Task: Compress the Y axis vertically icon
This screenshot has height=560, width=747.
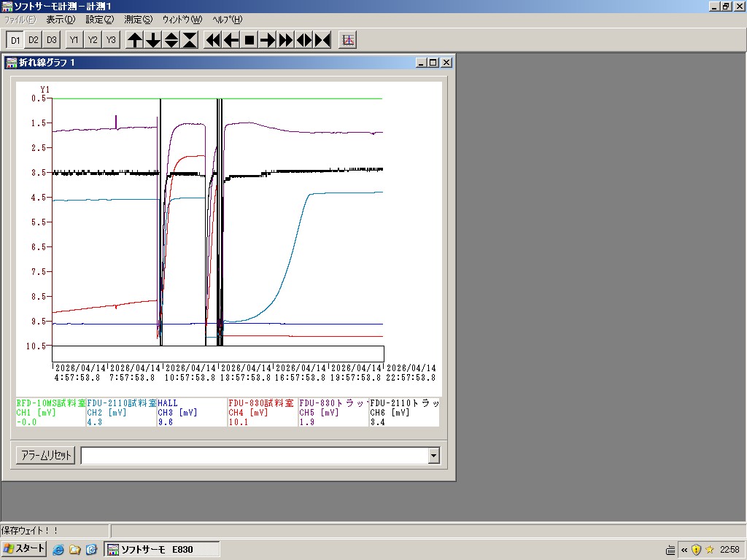Action: pyautogui.click(x=190, y=40)
